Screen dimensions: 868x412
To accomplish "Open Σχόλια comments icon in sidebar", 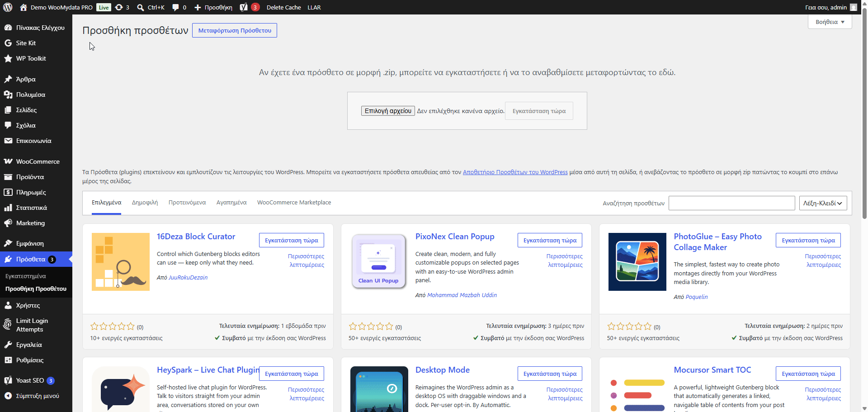I will [8, 125].
